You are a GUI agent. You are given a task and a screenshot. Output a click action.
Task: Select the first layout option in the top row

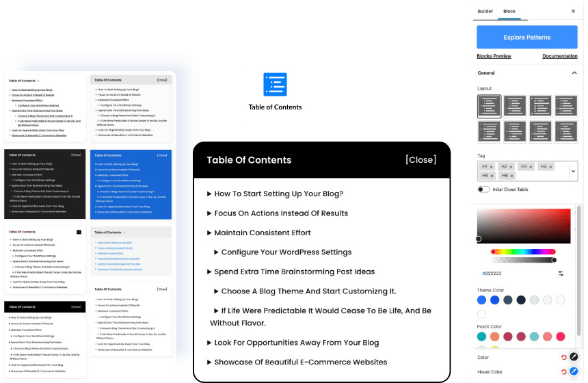[x=489, y=106]
